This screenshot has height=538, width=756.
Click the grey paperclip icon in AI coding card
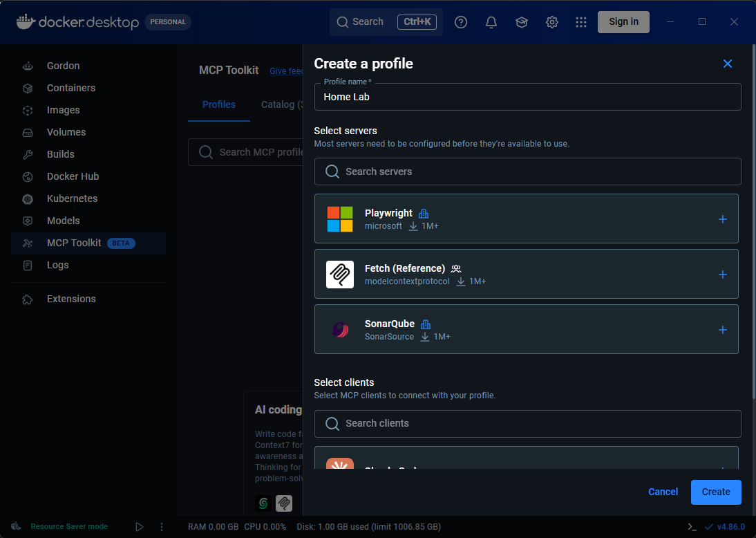point(284,503)
